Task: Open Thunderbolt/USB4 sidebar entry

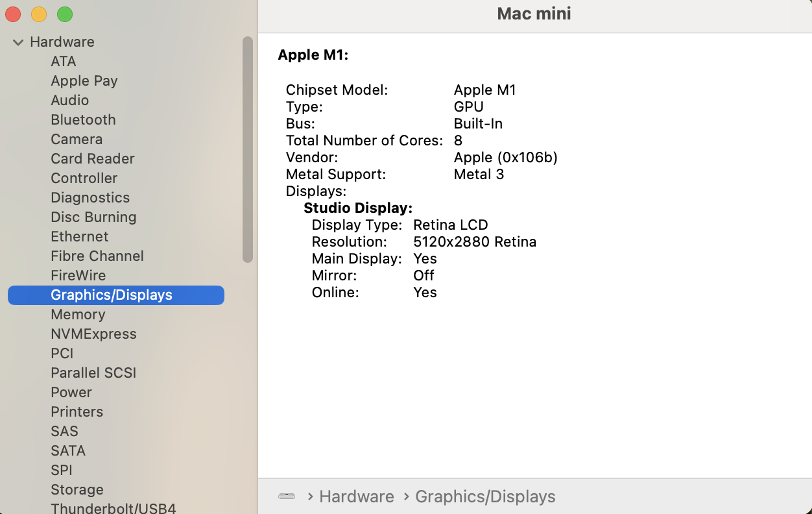Action: [113, 508]
